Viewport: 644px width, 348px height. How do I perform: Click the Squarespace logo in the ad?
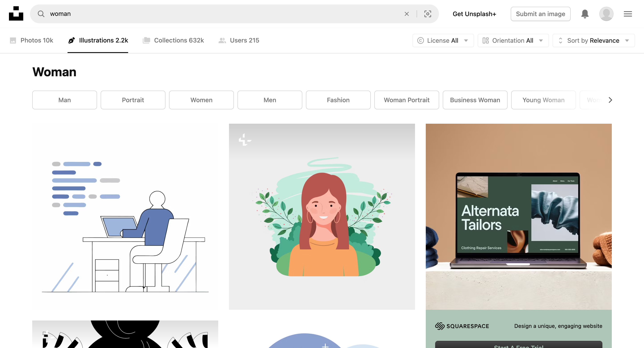pos(462,326)
